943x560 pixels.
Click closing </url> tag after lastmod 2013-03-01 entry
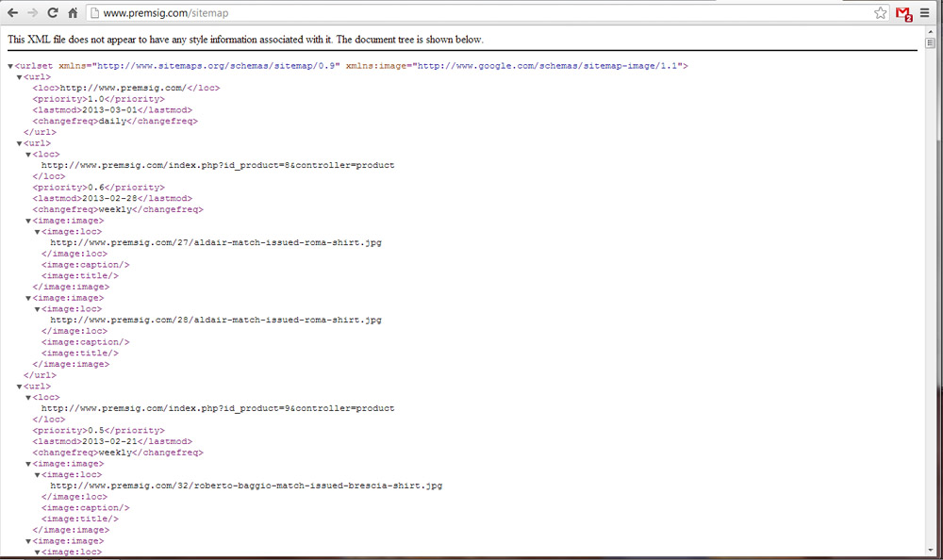click(x=40, y=132)
